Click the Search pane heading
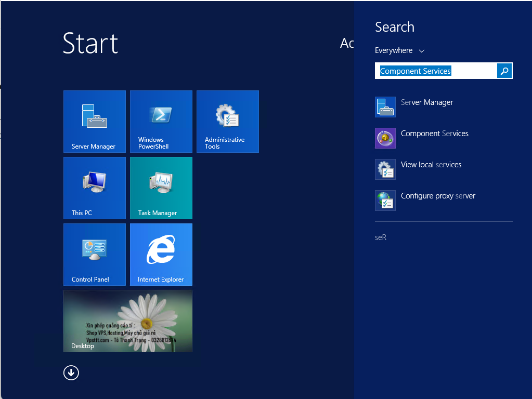This screenshot has width=532, height=399. click(395, 27)
